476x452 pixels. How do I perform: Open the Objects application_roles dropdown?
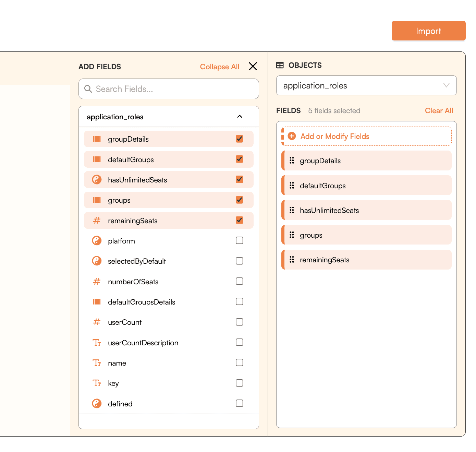(x=366, y=85)
